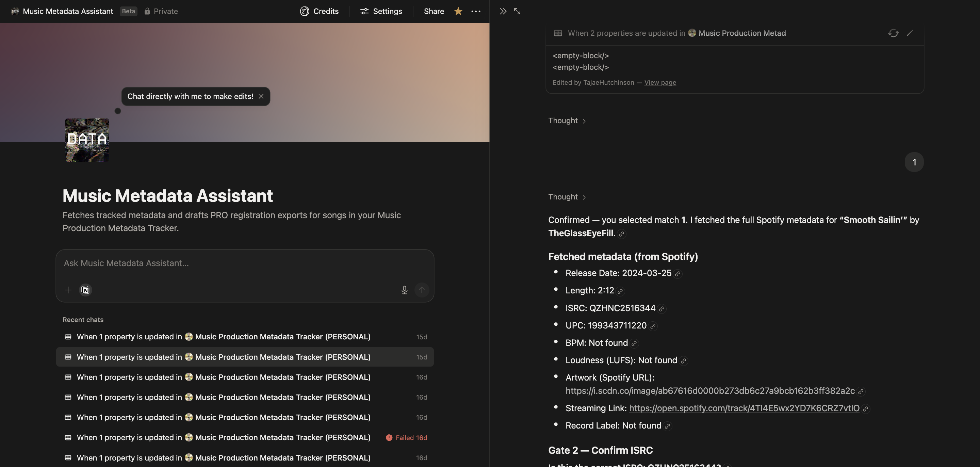The height and width of the screenshot is (467, 980).
Task: Open the Credits menu
Action: coord(319,12)
